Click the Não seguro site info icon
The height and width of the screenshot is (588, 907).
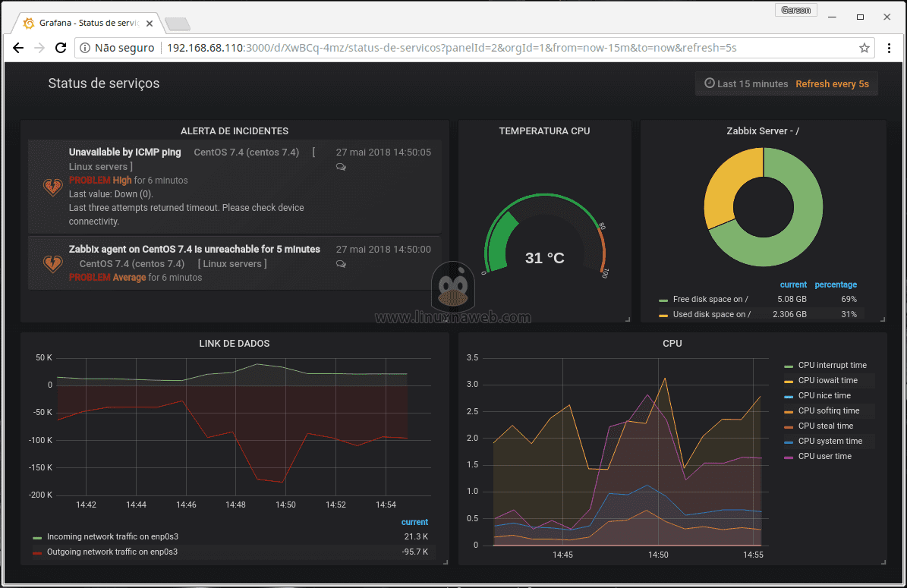point(85,48)
